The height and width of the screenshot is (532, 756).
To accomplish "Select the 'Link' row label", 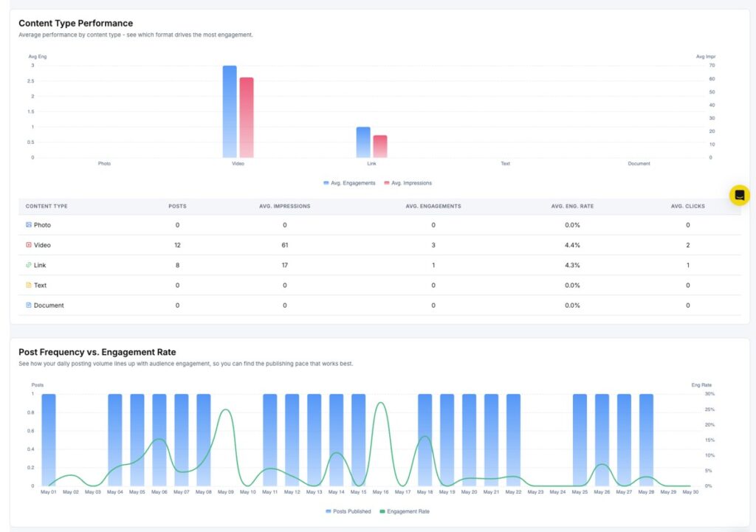I will click(40, 265).
